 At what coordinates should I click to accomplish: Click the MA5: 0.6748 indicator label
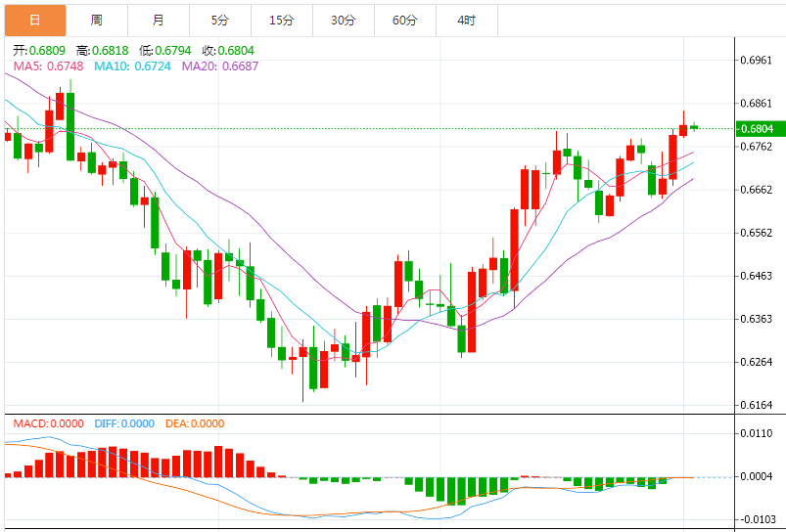[x=48, y=66]
